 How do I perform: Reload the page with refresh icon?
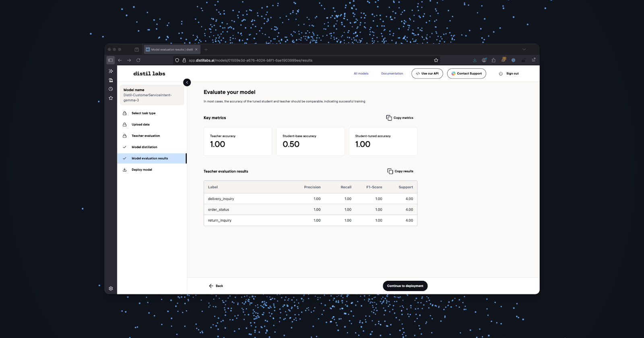tap(138, 60)
